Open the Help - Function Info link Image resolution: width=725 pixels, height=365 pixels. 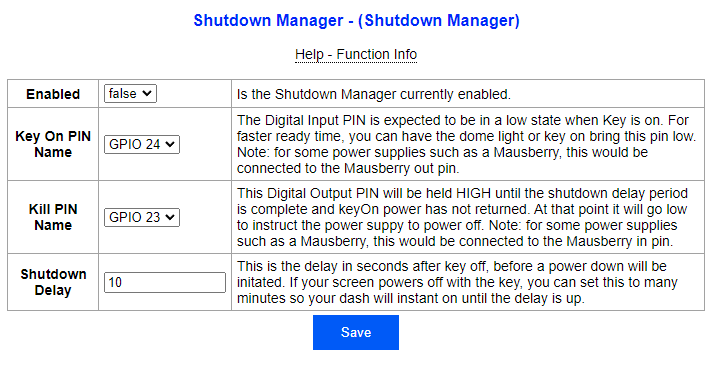(356, 55)
